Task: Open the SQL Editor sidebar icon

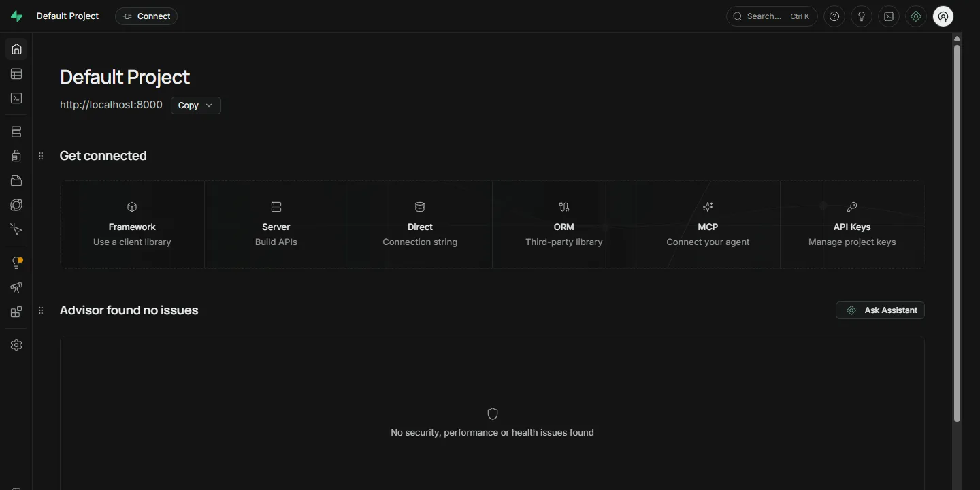Action: click(16, 98)
